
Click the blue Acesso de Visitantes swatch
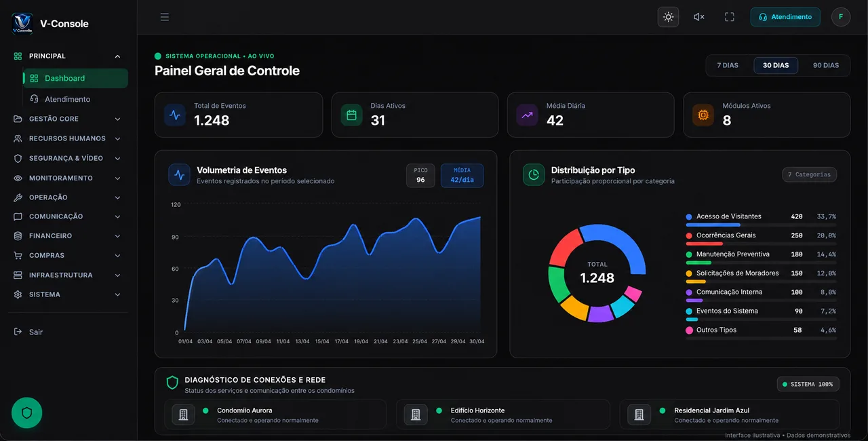tap(689, 216)
